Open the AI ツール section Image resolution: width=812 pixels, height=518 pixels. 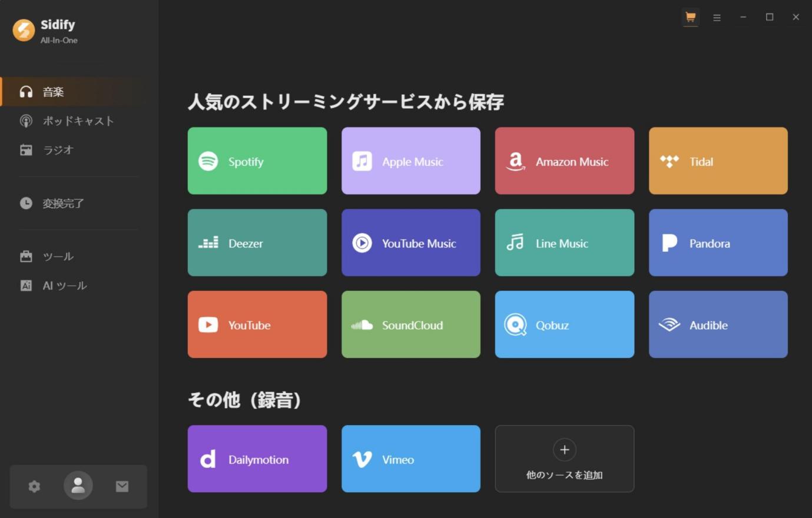(74, 285)
